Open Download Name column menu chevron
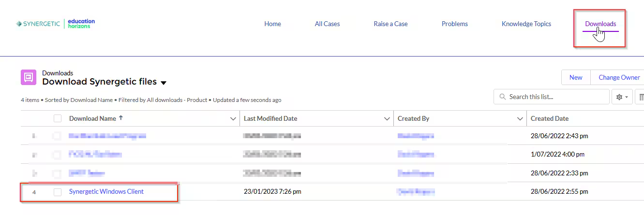Screen dimensions: 644x215 pyautogui.click(x=234, y=118)
